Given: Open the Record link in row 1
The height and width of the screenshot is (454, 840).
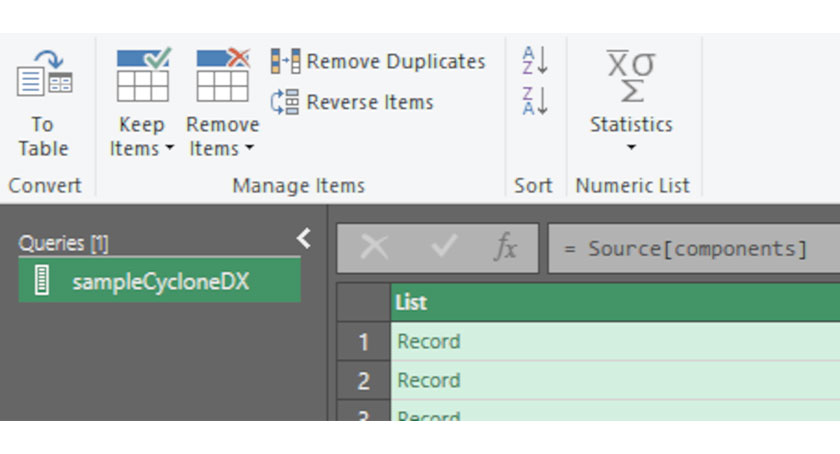Looking at the screenshot, I should point(429,342).
